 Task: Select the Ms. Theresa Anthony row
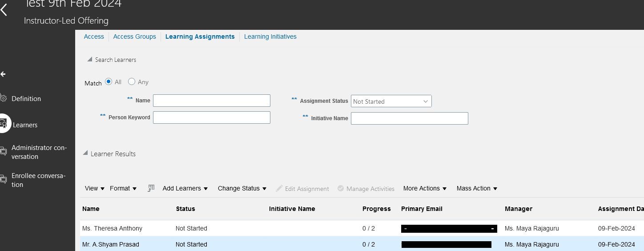(362, 228)
